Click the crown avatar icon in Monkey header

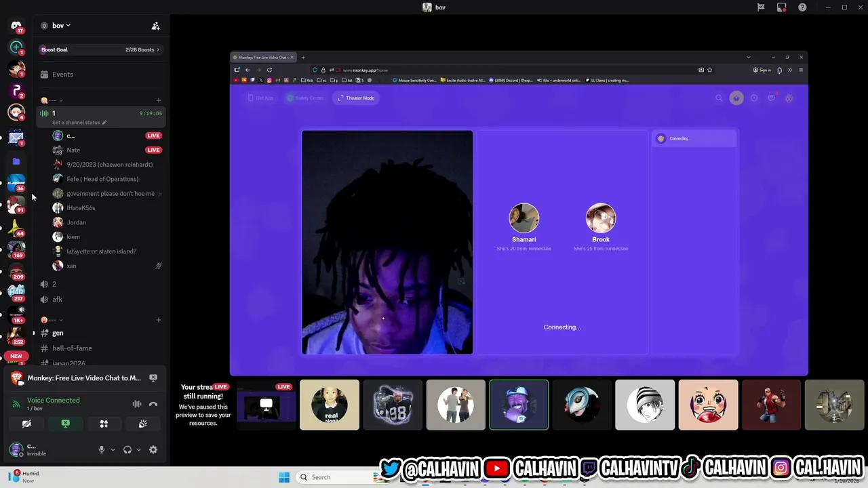pyautogui.click(x=736, y=98)
